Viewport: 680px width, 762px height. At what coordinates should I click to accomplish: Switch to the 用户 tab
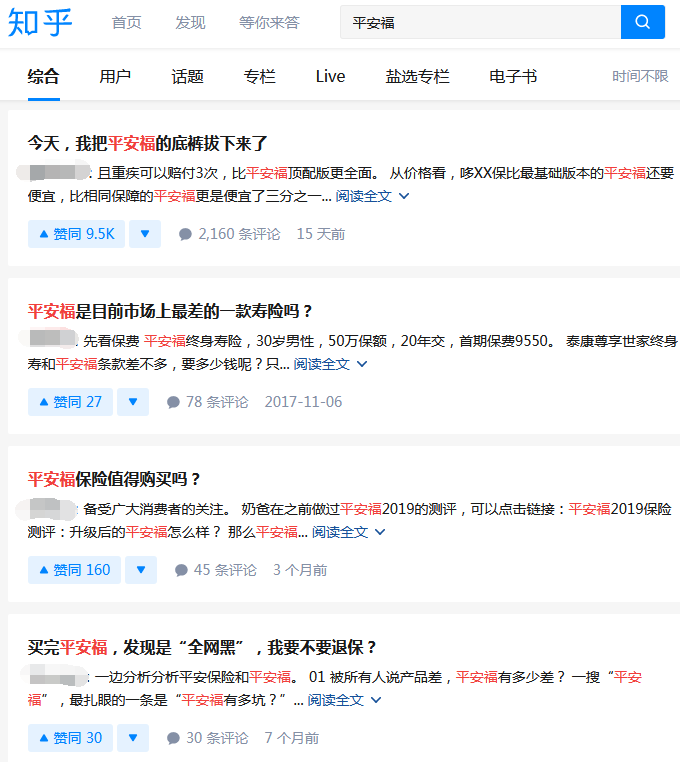[x=115, y=76]
